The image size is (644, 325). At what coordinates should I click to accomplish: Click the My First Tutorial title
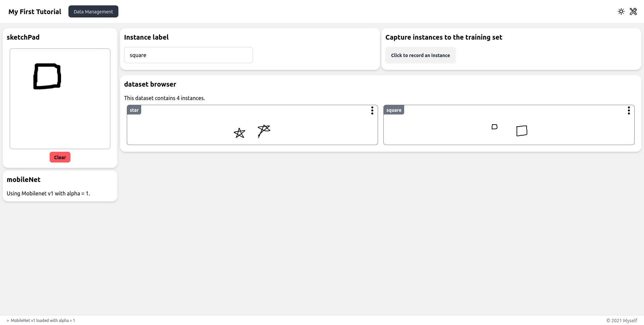pyautogui.click(x=35, y=11)
